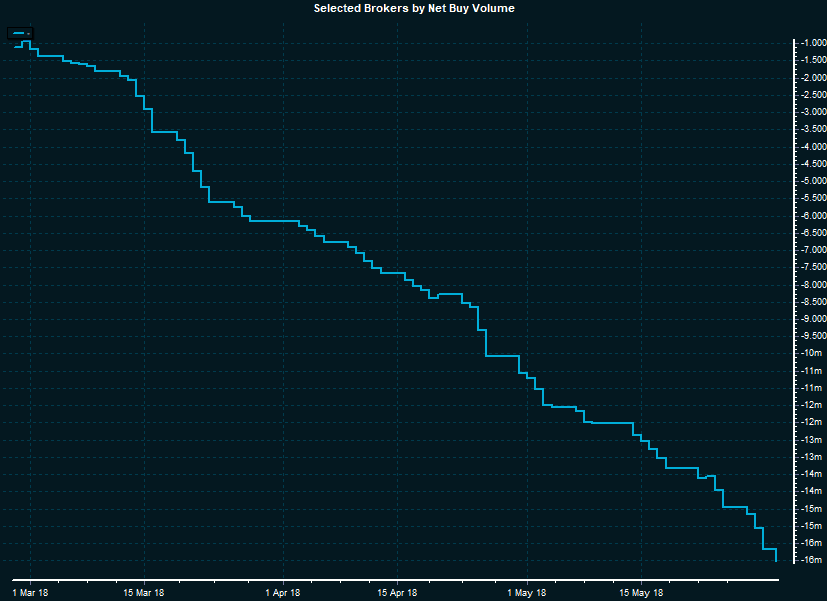Select the Selected Brokers by Net Buy Volume title
The width and height of the screenshot is (827, 601).
pos(414,8)
